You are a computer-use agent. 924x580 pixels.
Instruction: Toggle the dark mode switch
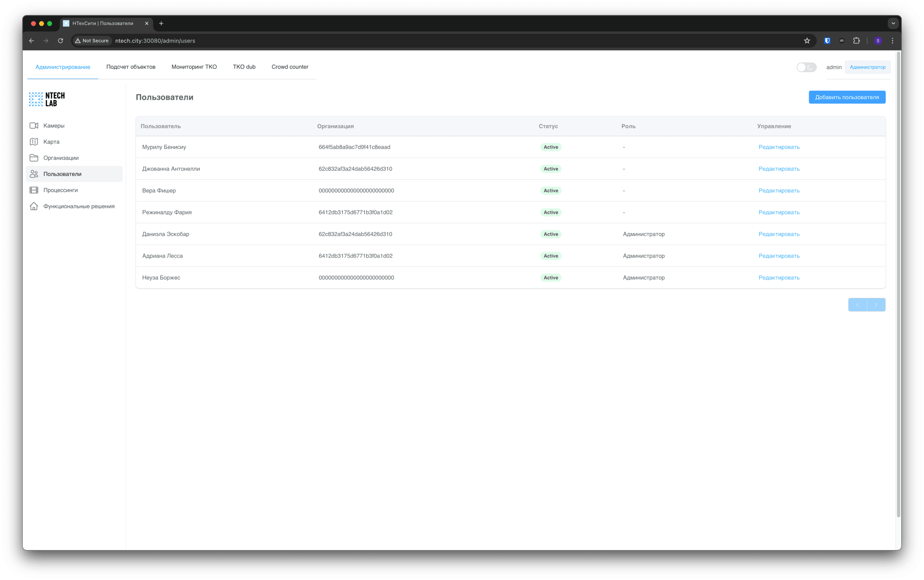(x=806, y=67)
